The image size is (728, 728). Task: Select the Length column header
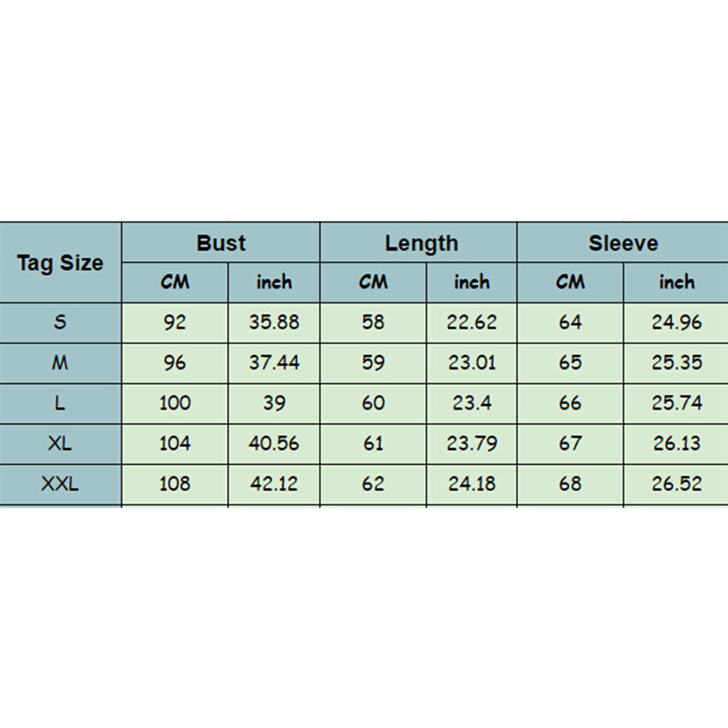coord(421,243)
